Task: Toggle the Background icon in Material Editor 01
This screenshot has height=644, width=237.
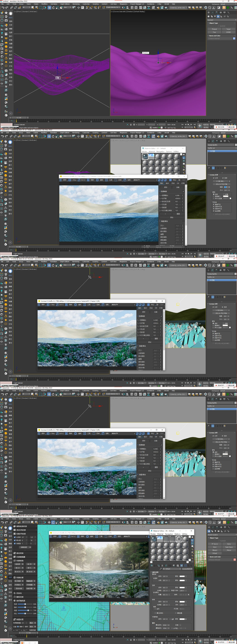Action: click(184, 161)
